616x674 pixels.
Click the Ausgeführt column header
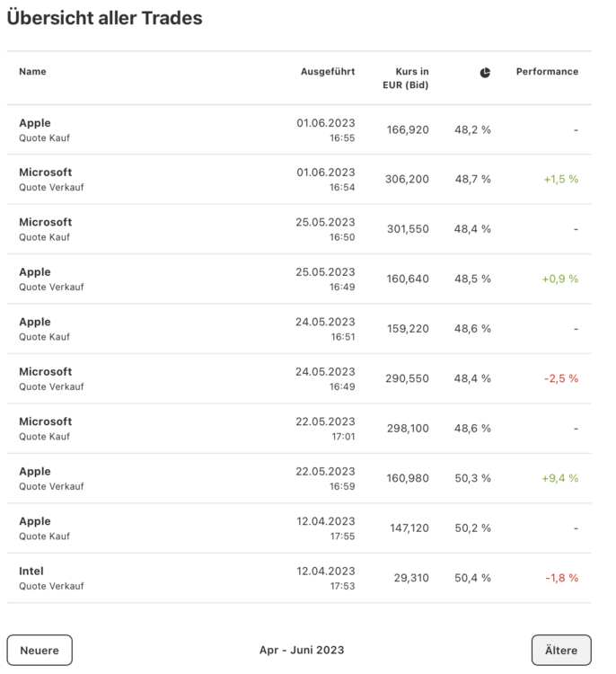tap(328, 72)
